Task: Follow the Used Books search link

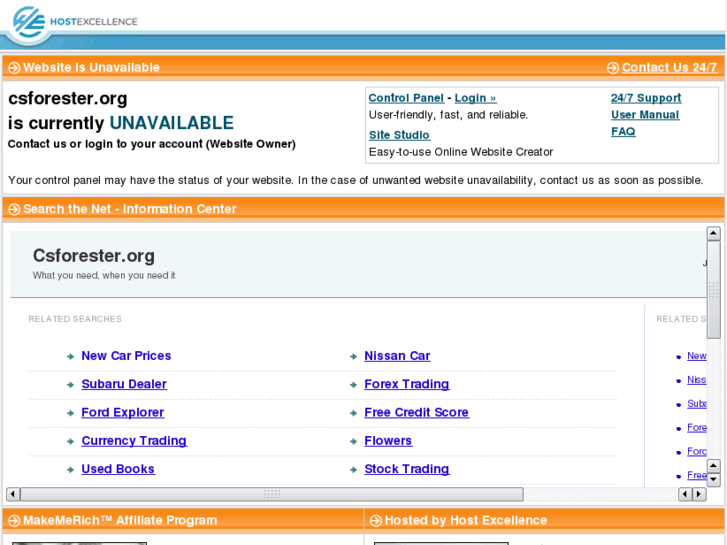Action: click(x=118, y=469)
